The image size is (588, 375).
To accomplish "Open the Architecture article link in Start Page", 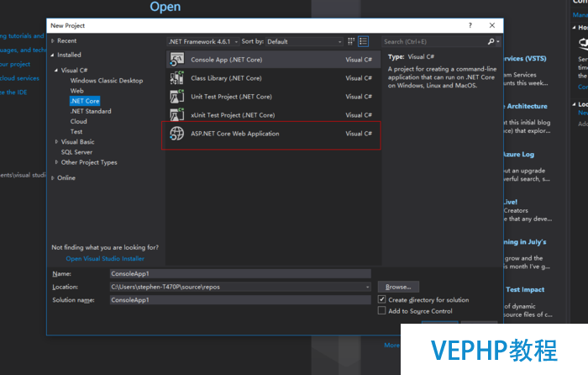I will coord(527,106).
